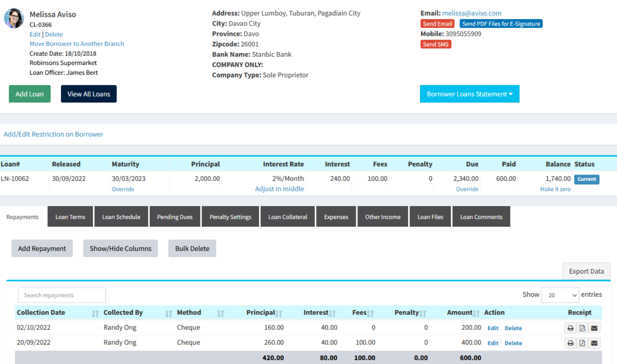Email the receipt for the 02/10/2022 repayment
Image resolution: width=617 pixels, height=364 pixels.
click(x=595, y=328)
